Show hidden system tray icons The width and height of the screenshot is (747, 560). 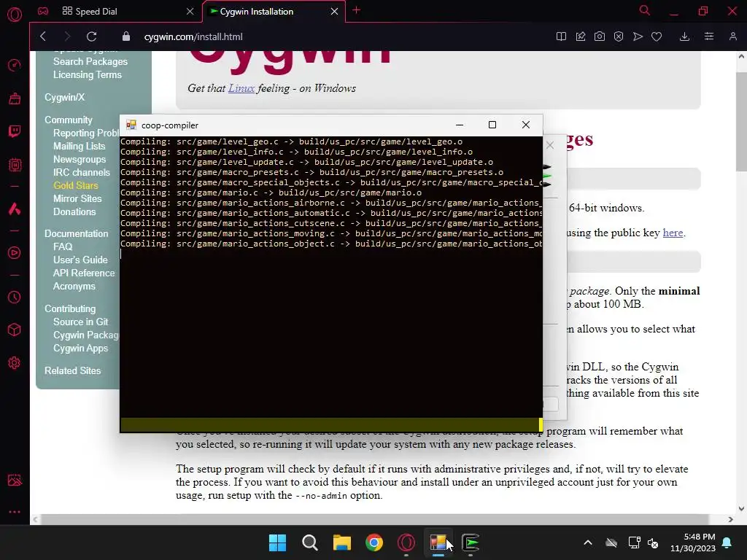click(x=588, y=542)
